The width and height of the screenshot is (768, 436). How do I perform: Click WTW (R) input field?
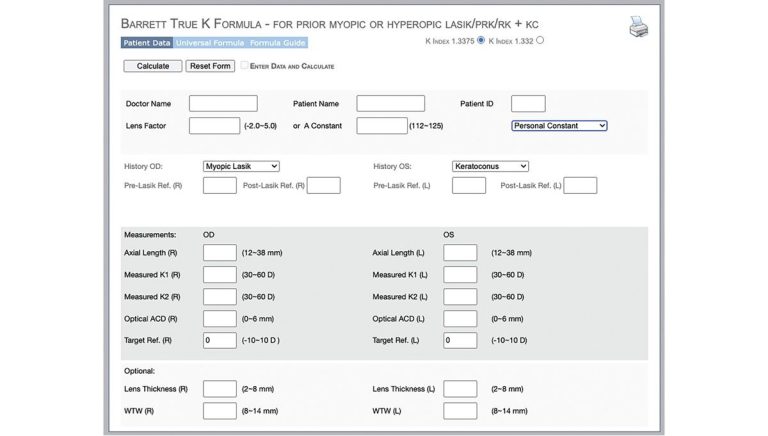[x=220, y=411]
